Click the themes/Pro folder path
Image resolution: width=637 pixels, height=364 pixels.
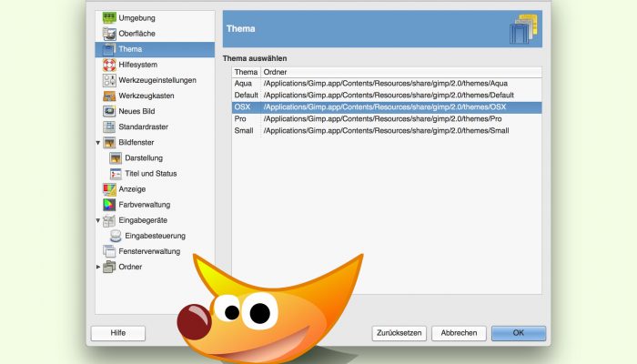click(x=383, y=119)
